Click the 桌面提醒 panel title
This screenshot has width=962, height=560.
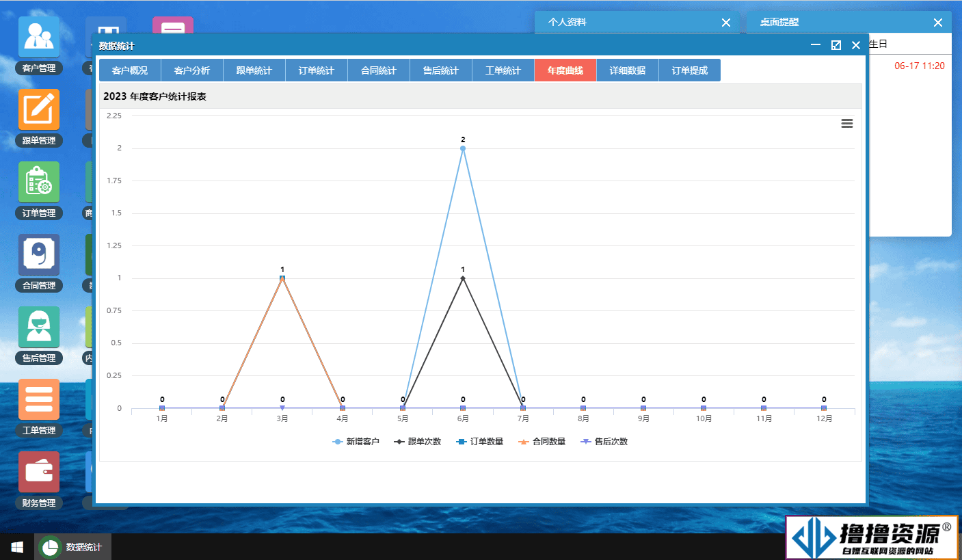(779, 22)
